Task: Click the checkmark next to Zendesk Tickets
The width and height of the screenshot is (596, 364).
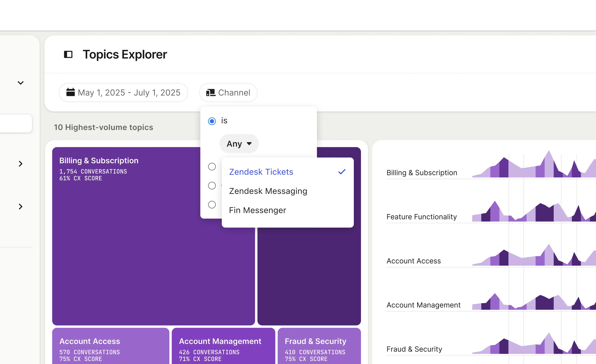Action: 342,172
